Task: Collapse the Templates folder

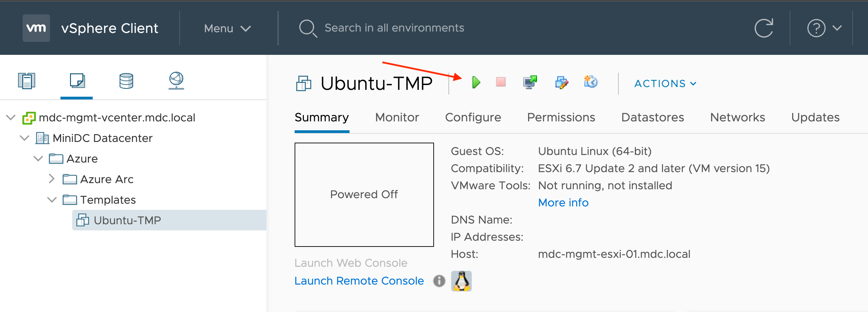Action: tap(52, 200)
